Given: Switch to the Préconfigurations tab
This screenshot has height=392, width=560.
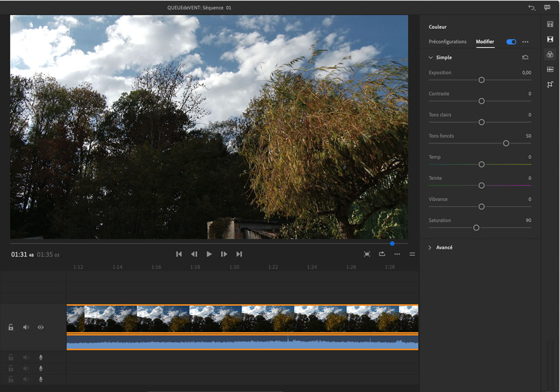Looking at the screenshot, I should pyautogui.click(x=447, y=42).
